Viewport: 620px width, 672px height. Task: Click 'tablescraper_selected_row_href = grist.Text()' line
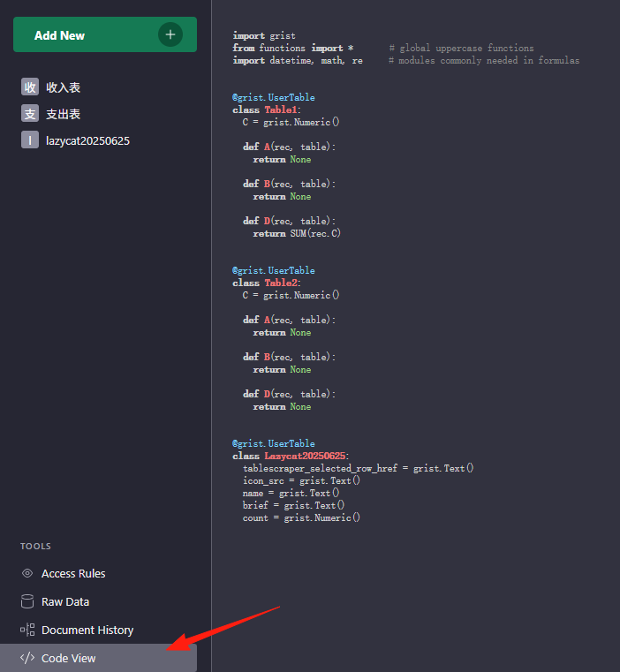[358, 468]
